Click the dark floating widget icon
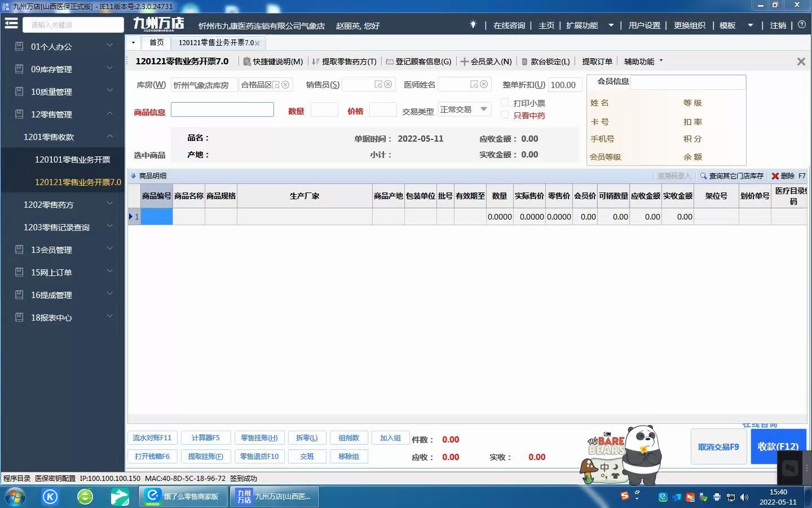This screenshot has width=812, height=508. 790,468
